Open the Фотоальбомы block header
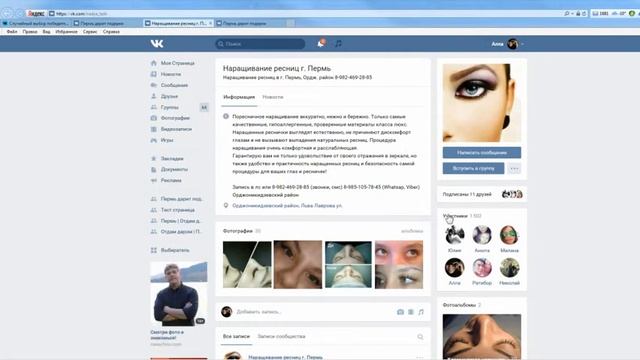The image size is (640, 360). (x=459, y=305)
